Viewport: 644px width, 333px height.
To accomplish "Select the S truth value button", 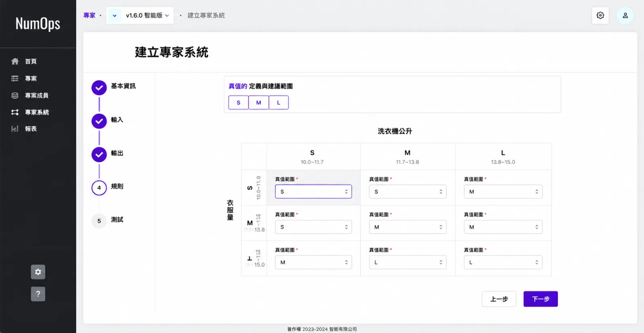I will [238, 103].
